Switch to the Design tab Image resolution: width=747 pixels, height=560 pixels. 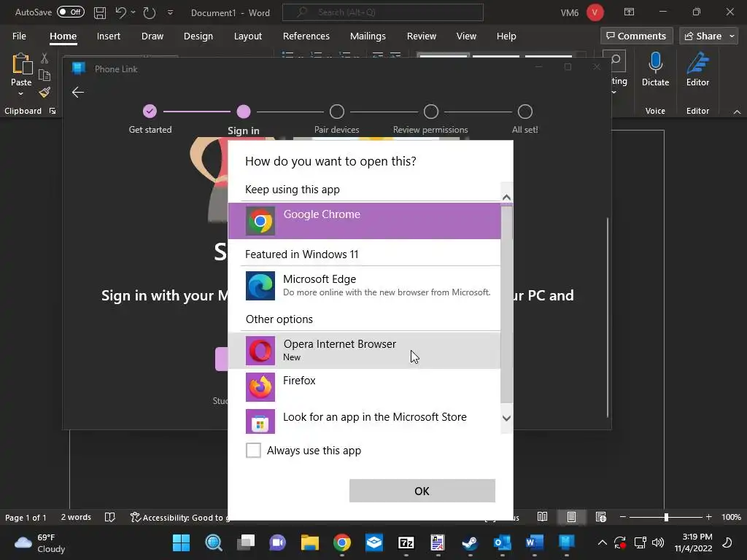point(198,36)
